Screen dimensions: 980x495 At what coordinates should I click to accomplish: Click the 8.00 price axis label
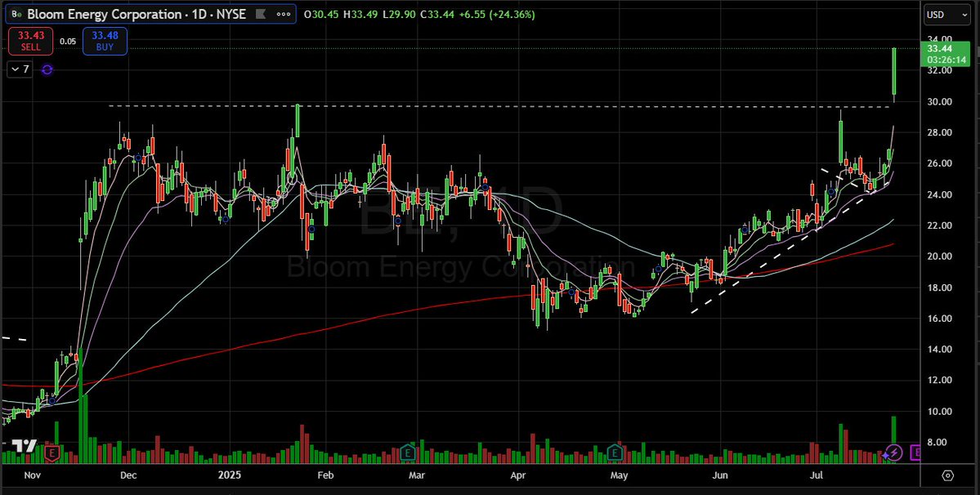939,443
